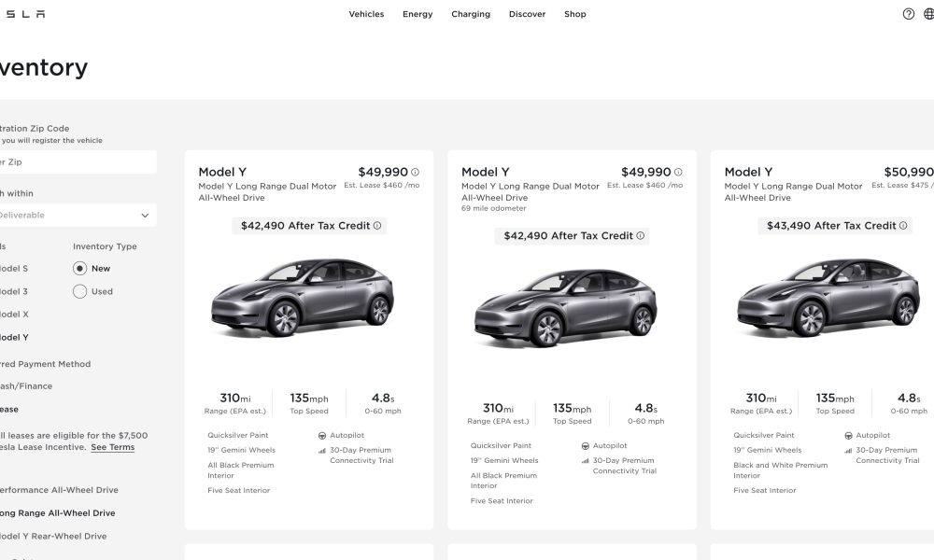
Task: Open the search within distance dropdown
Action: 78,216
